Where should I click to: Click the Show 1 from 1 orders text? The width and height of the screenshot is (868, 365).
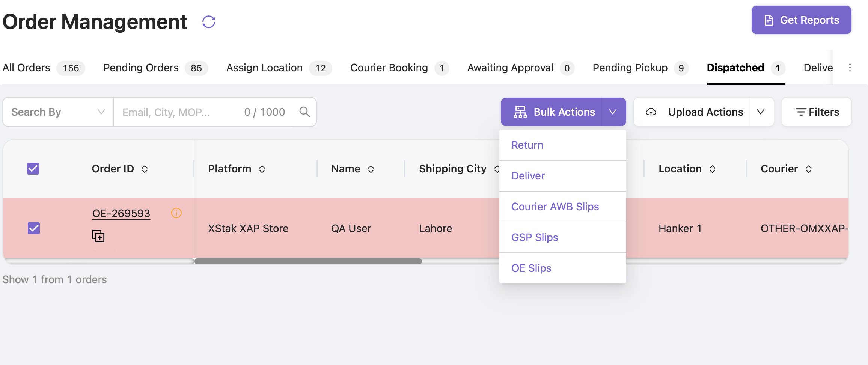point(55,279)
